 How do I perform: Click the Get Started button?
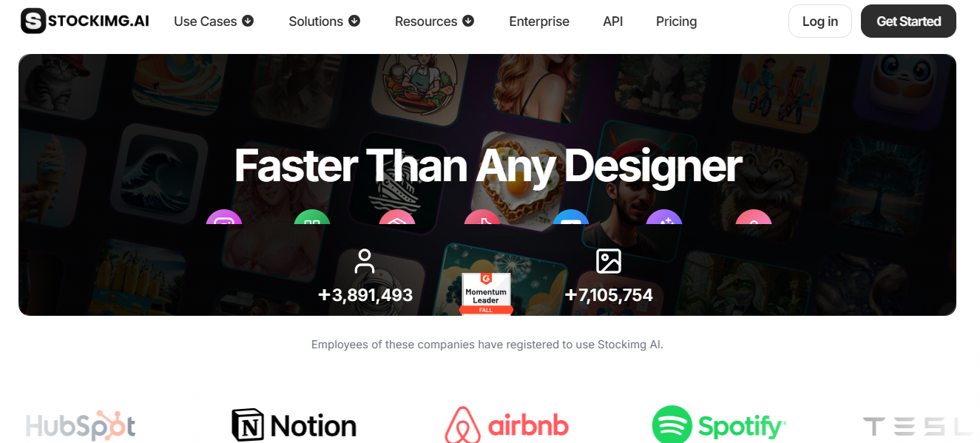908,21
